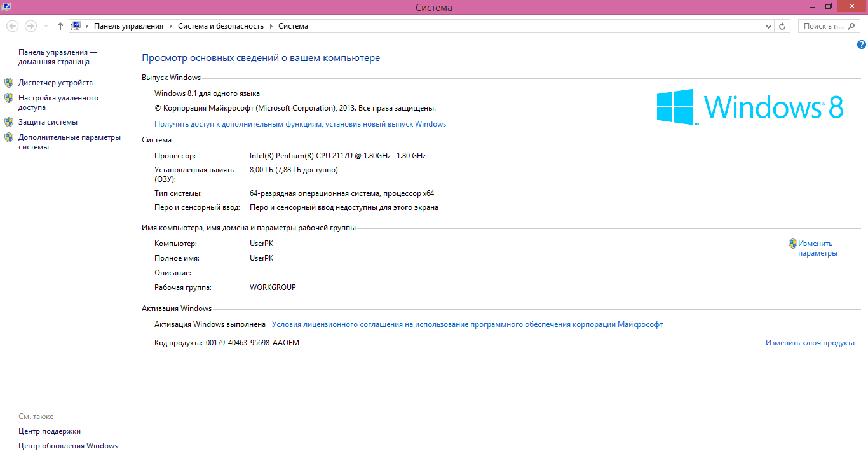
Task: Open Дополнительные параметры системы
Action: click(69, 142)
